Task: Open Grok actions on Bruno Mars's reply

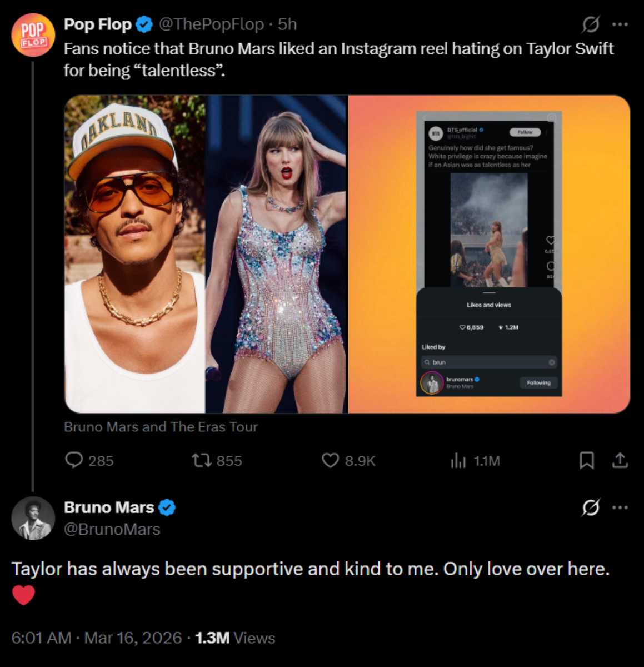Action: 592,506
